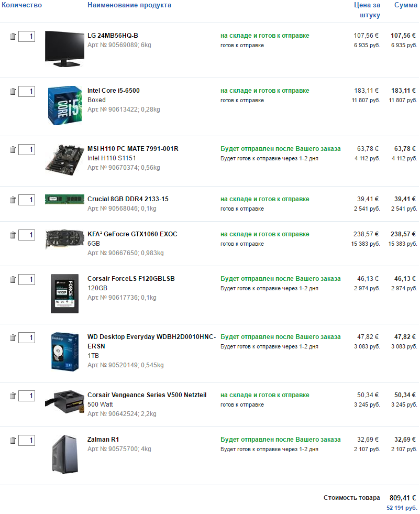This screenshot has width=420, height=514.
Task: Click the Corsair Force SSD product image
Action: [65, 293]
